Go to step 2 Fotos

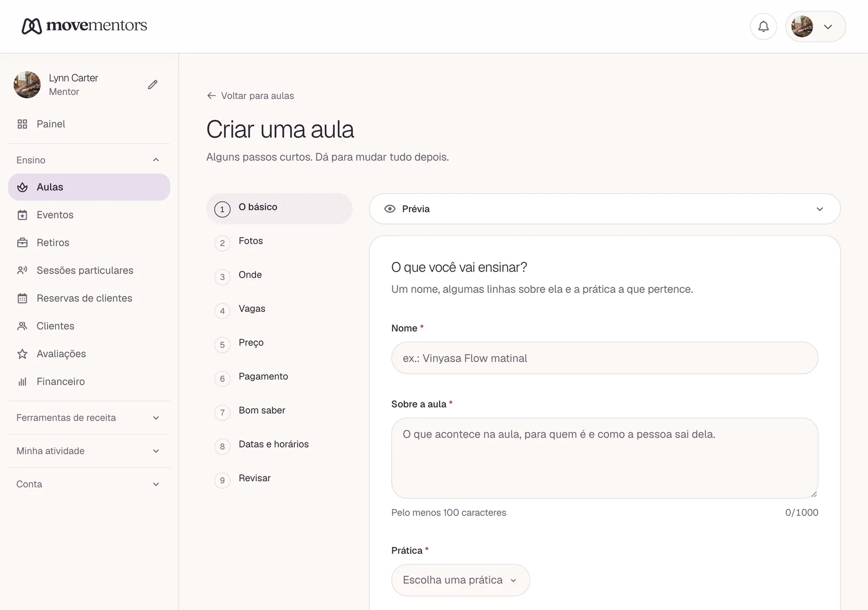pos(279,242)
